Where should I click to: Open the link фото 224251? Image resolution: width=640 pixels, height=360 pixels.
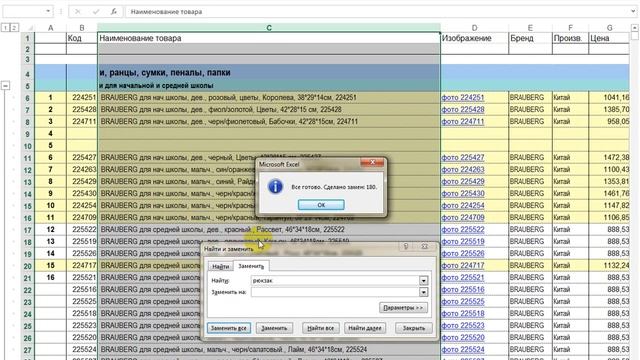click(463, 98)
